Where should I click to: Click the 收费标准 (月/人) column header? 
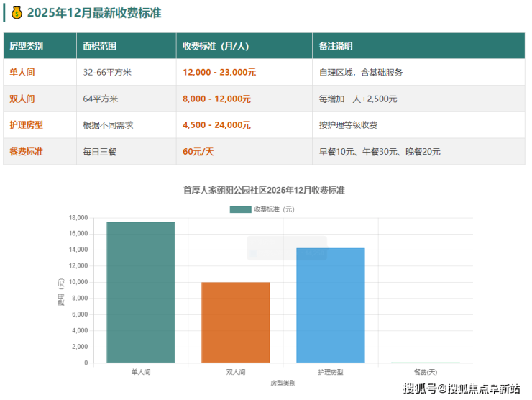(x=216, y=46)
